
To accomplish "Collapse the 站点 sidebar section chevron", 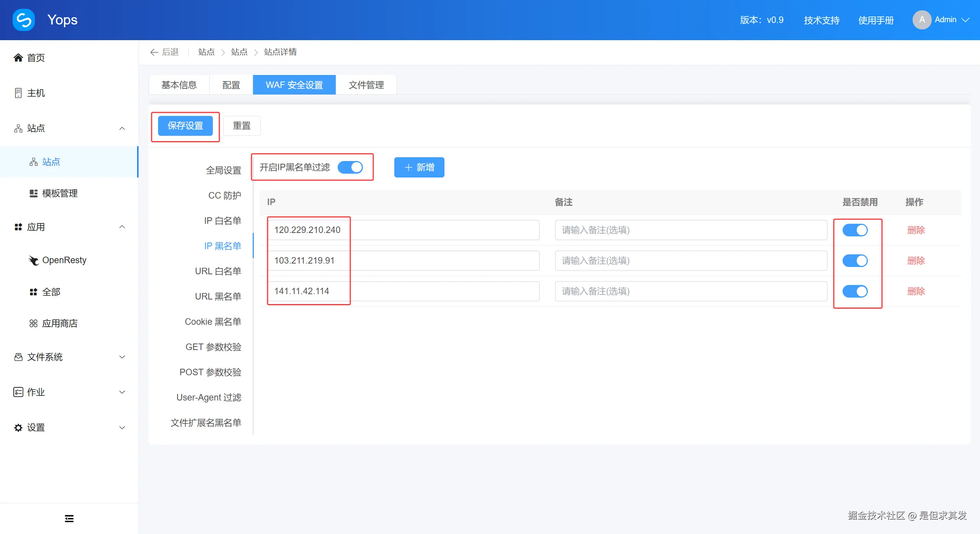I will pos(122,128).
